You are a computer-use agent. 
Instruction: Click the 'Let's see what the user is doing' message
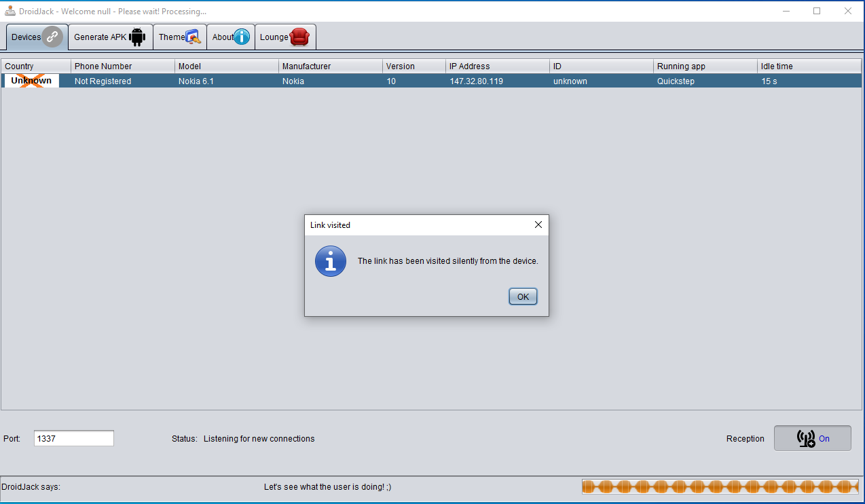click(327, 487)
